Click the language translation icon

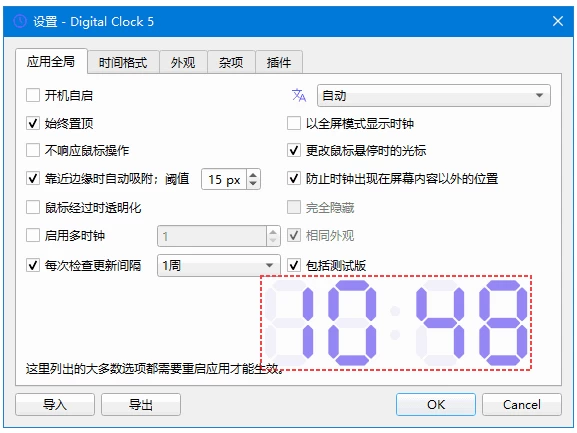tap(299, 95)
